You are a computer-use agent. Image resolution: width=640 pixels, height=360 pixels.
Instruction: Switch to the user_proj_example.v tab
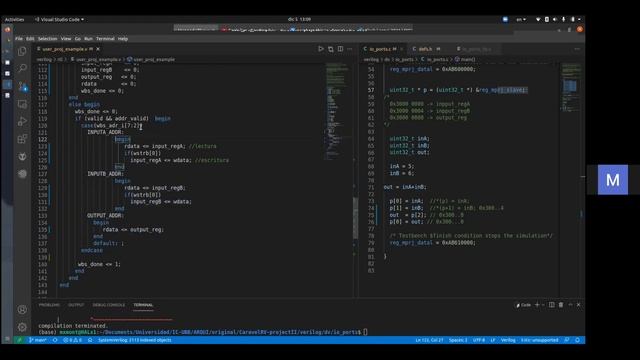point(64,49)
